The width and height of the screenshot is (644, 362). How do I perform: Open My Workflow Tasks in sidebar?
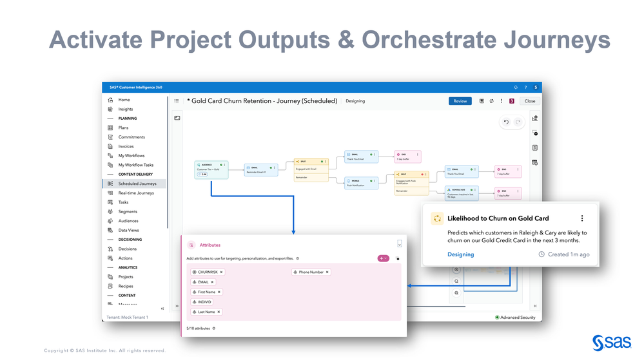[135, 165]
